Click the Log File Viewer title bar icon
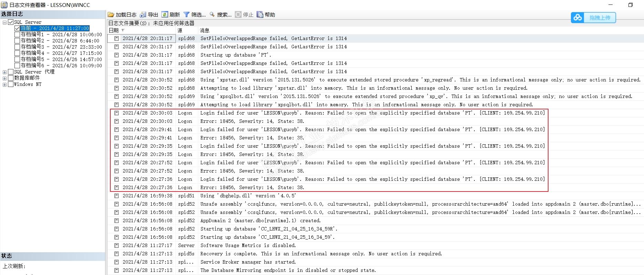 tap(4, 5)
